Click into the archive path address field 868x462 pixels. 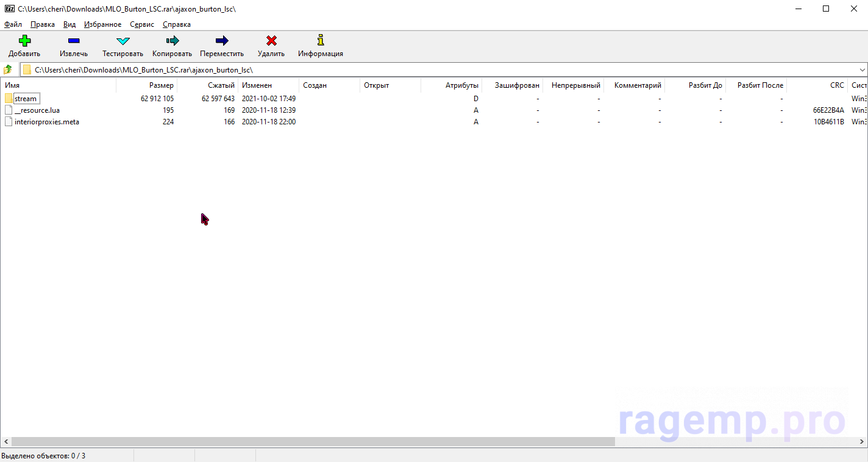point(427,70)
